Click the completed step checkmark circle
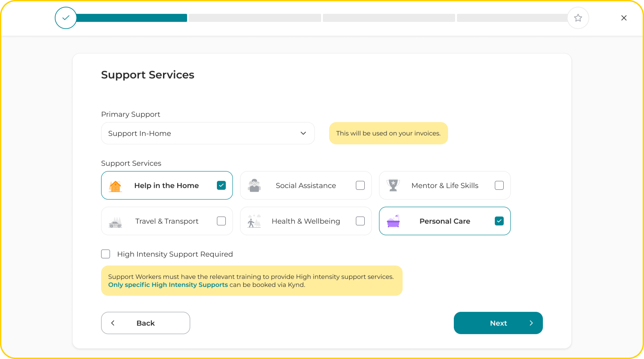Screen dimensions: 644x359 tap(66, 18)
